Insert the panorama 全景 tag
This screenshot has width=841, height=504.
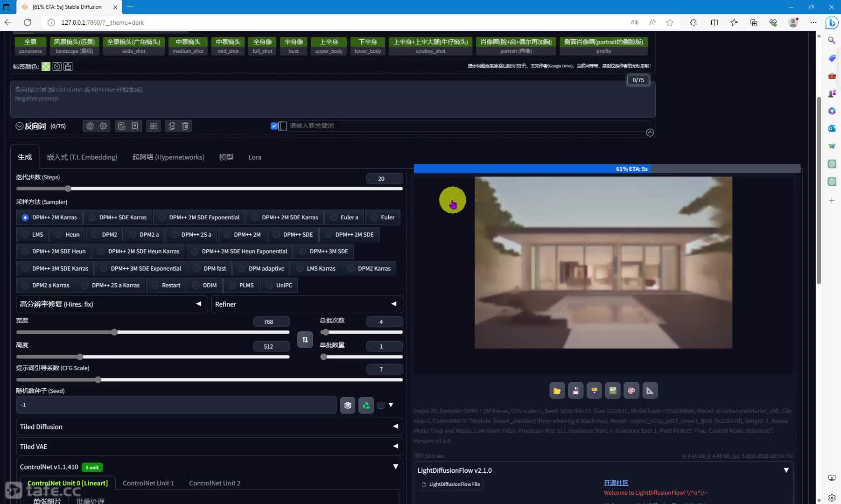30,46
